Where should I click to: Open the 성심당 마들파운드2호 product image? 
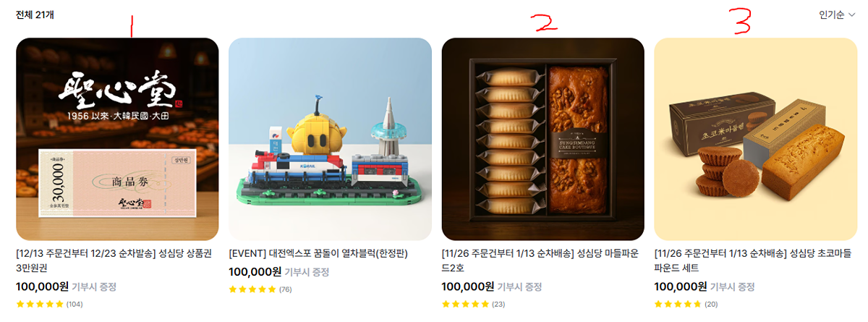point(542,139)
